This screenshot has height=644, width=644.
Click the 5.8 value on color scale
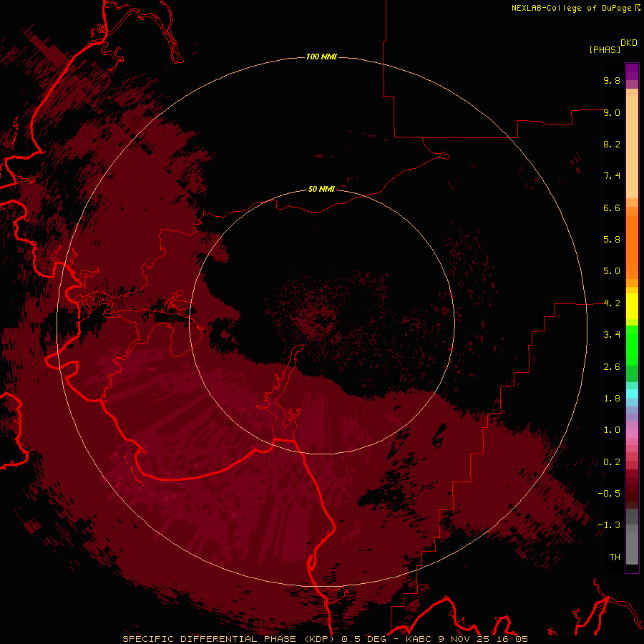tap(612, 240)
